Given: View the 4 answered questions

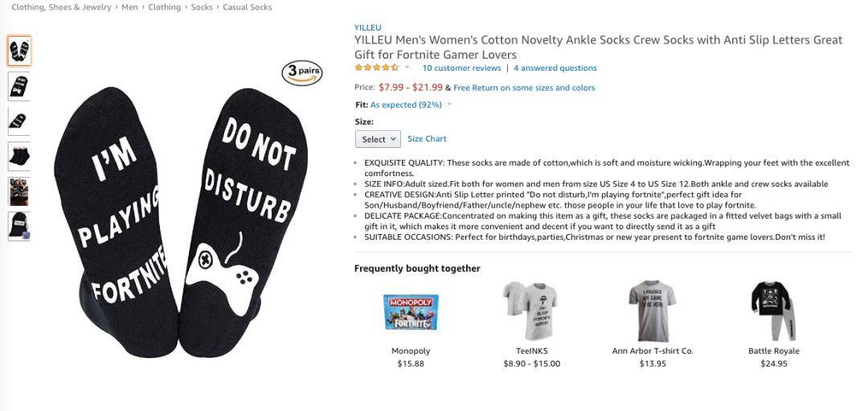Looking at the screenshot, I should click(555, 68).
